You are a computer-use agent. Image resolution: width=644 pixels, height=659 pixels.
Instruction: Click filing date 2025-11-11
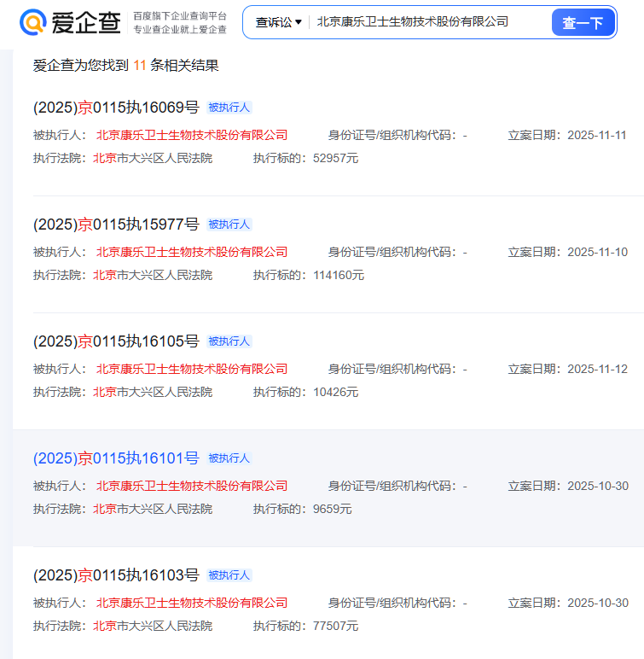click(596, 136)
